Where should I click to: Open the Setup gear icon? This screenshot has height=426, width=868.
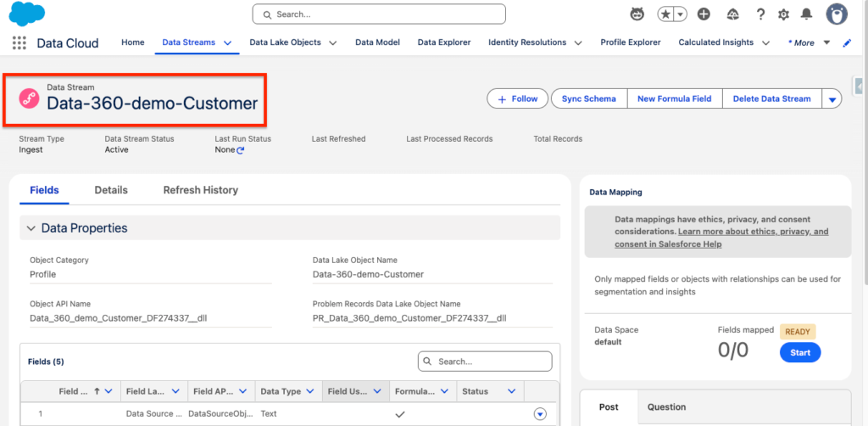(783, 14)
